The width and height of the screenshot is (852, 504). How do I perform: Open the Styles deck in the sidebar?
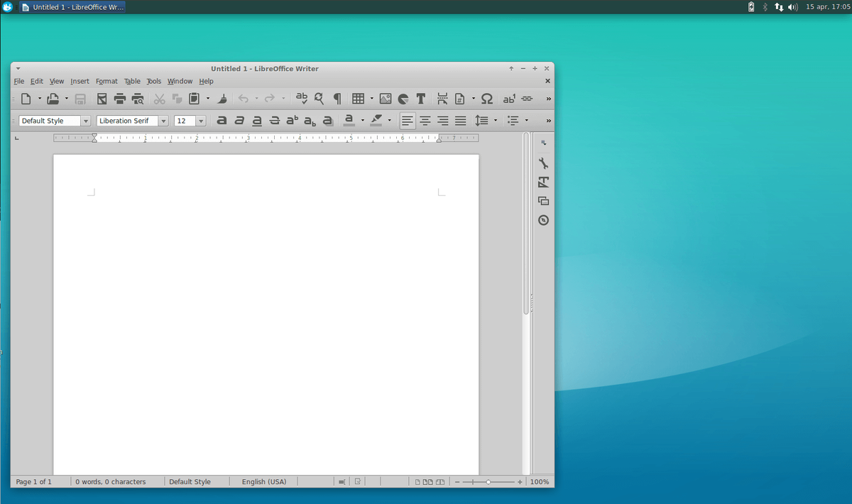coord(543,182)
